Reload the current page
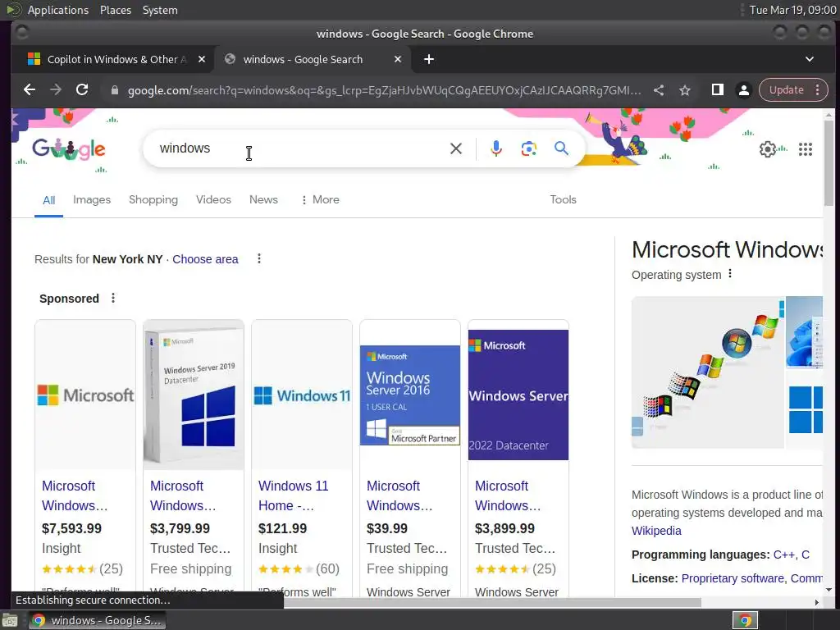Screen dimensions: 840x630 (82, 90)
